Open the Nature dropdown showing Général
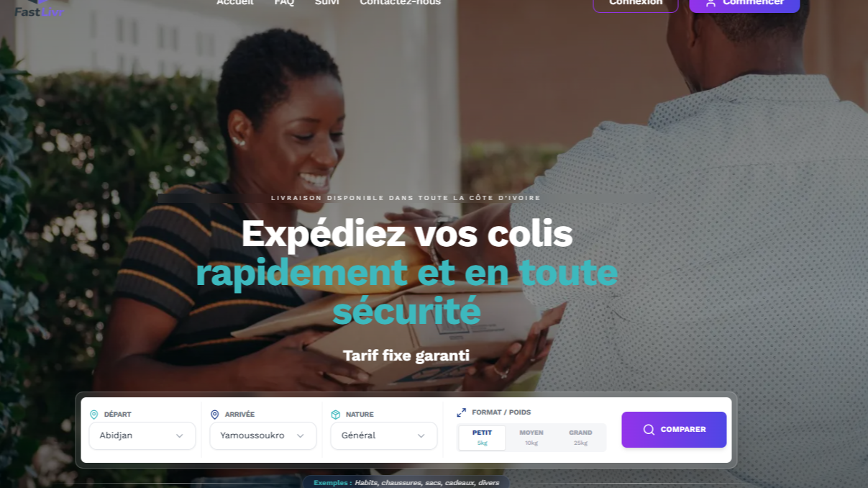Image resolution: width=868 pixels, height=488 pixels. (x=384, y=435)
